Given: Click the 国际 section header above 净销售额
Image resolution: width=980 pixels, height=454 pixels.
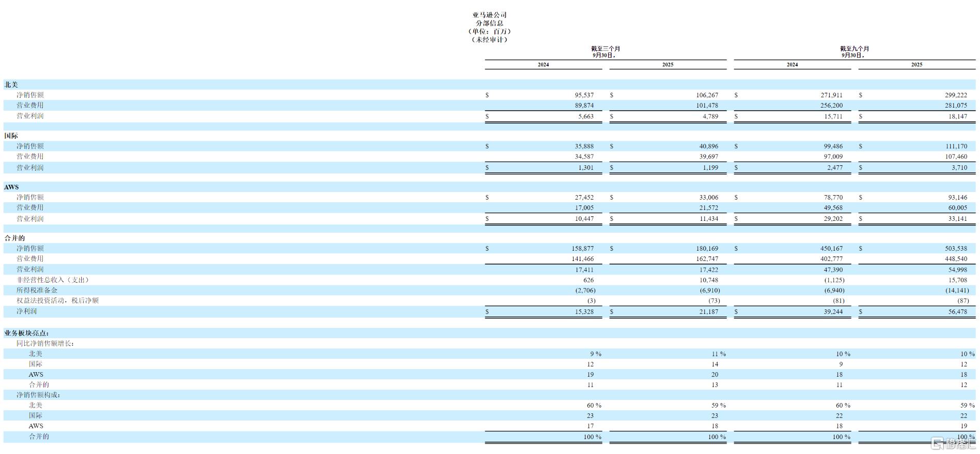Looking at the screenshot, I should pos(11,136).
